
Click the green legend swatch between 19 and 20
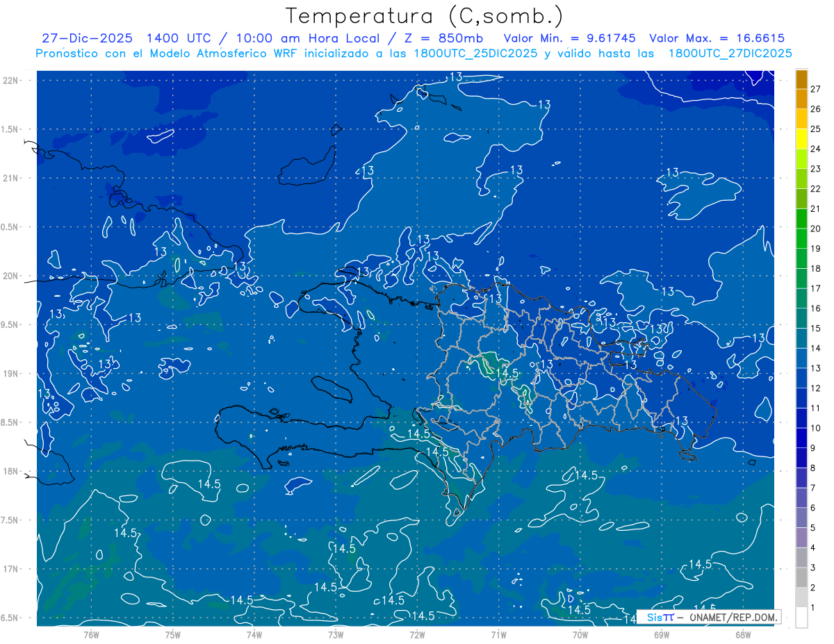click(x=801, y=238)
